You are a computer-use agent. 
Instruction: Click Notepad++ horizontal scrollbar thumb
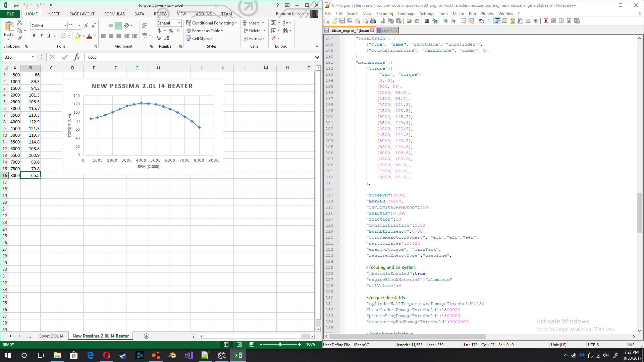pyautogui.click(x=408, y=336)
